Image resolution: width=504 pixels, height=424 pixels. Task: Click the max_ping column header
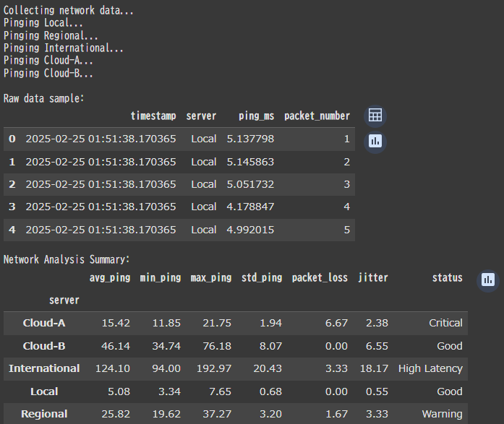tap(211, 277)
